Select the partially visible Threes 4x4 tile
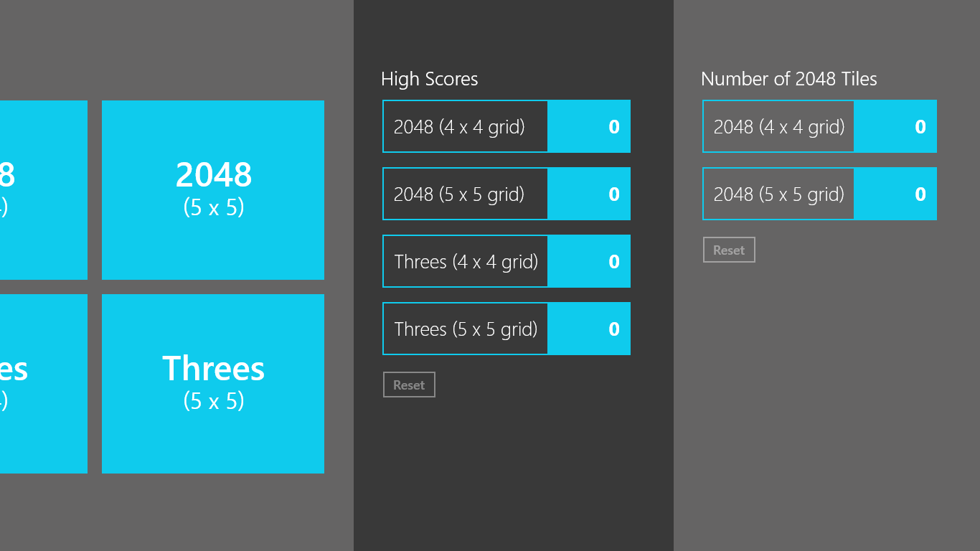This screenshot has width=980, height=551. click(x=43, y=384)
